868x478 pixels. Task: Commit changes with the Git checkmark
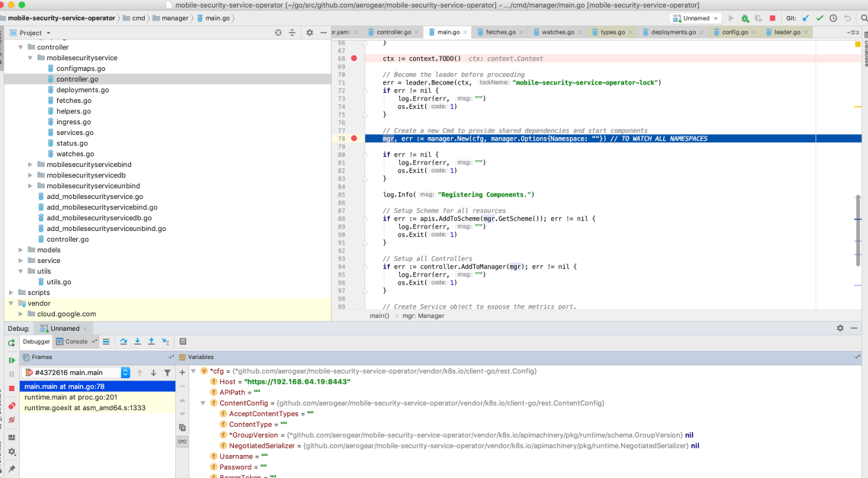[819, 18]
